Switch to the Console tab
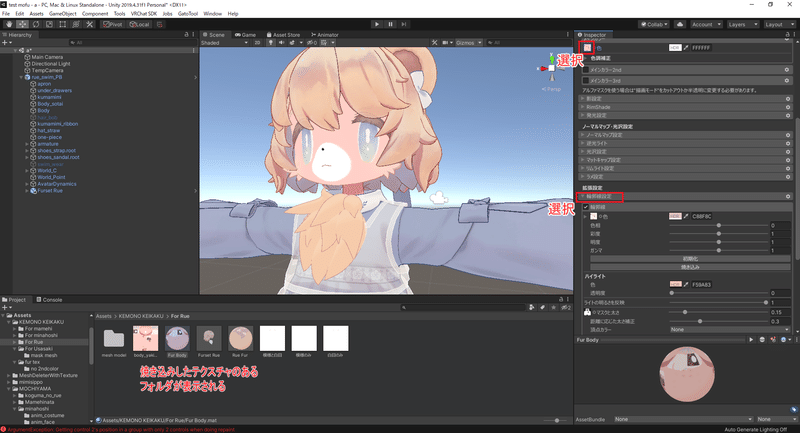Image resolution: width=800 pixels, height=433 pixels. point(49,299)
